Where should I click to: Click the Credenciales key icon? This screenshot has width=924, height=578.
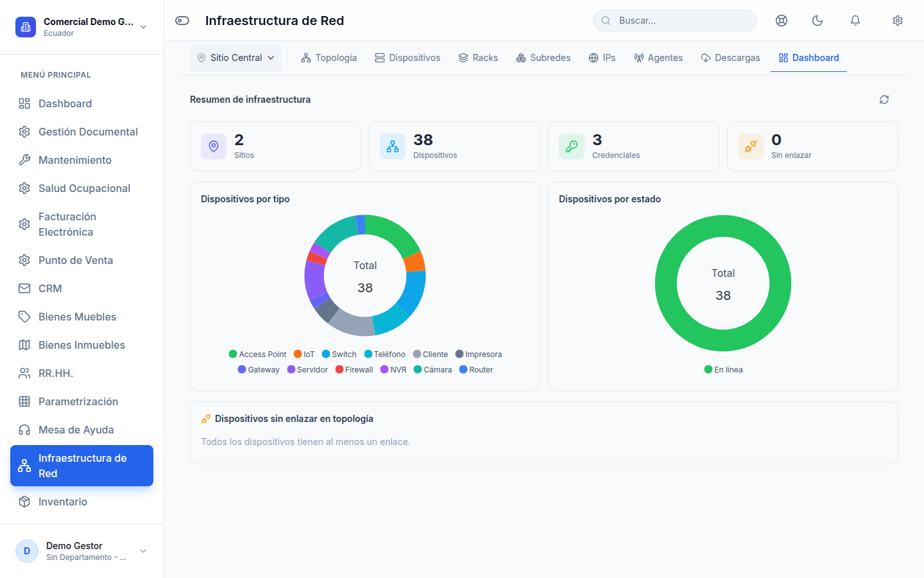[572, 146]
